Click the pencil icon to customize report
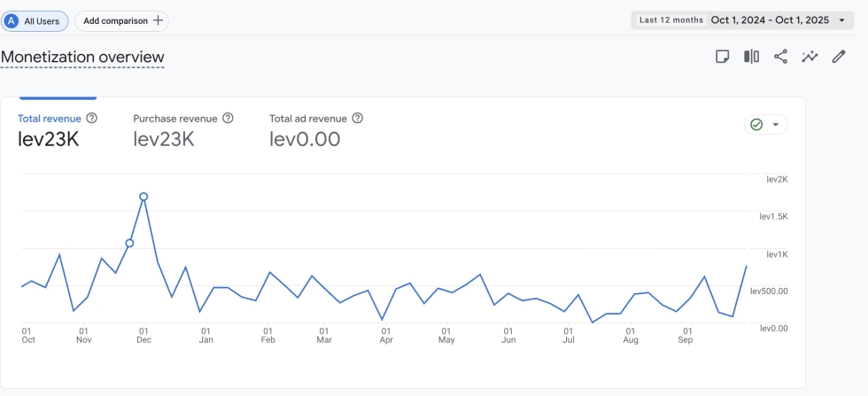The width and height of the screenshot is (868, 396). 839,57
